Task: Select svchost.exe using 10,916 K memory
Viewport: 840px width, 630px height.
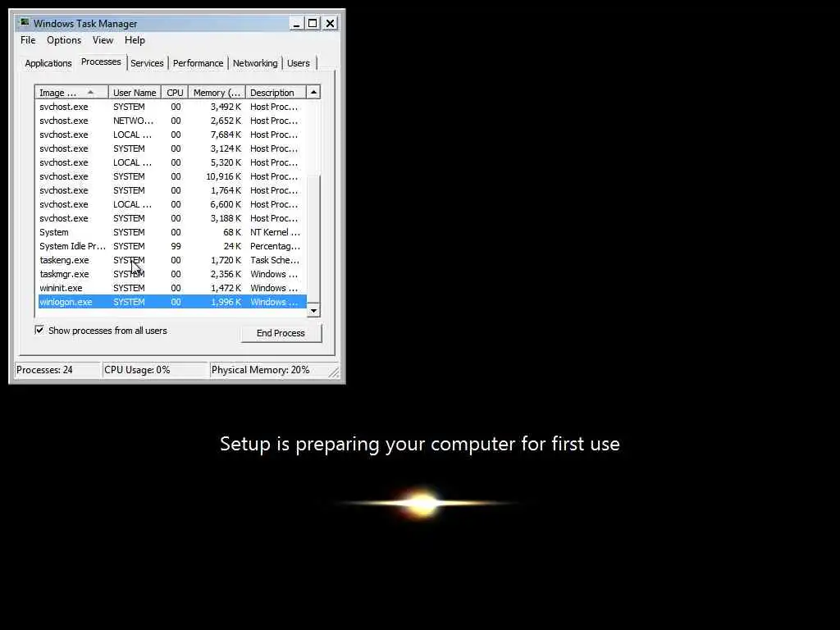Action: click(x=172, y=177)
